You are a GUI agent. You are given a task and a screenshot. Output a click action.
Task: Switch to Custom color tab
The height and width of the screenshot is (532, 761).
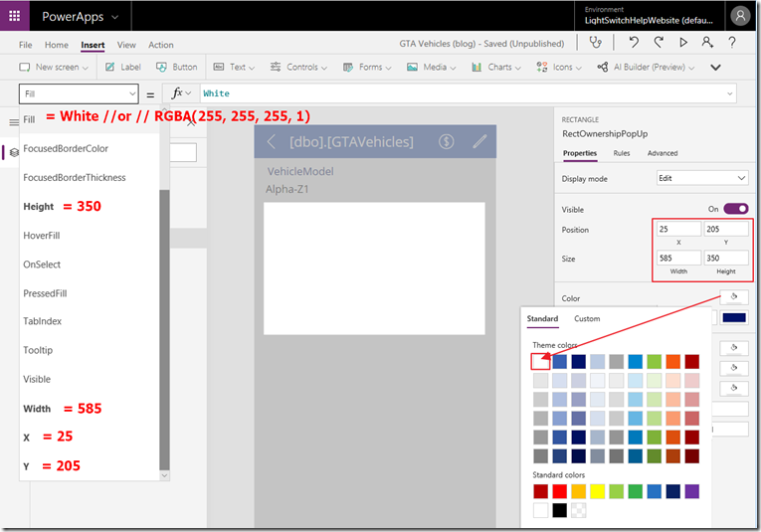point(587,318)
